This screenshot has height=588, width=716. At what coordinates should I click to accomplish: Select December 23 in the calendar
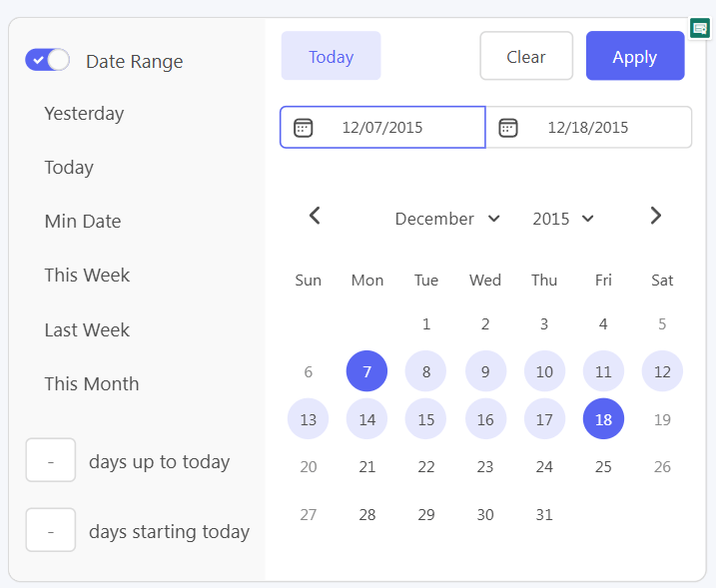[x=485, y=466]
